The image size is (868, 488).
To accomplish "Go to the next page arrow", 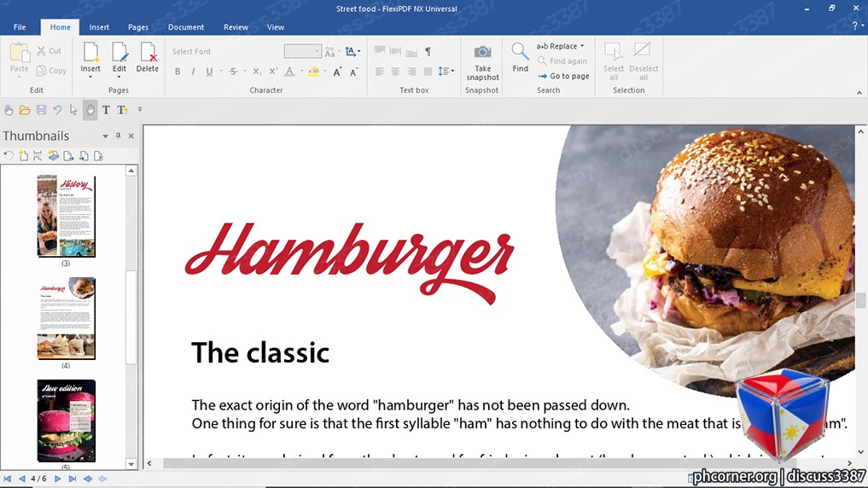I will point(57,479).
